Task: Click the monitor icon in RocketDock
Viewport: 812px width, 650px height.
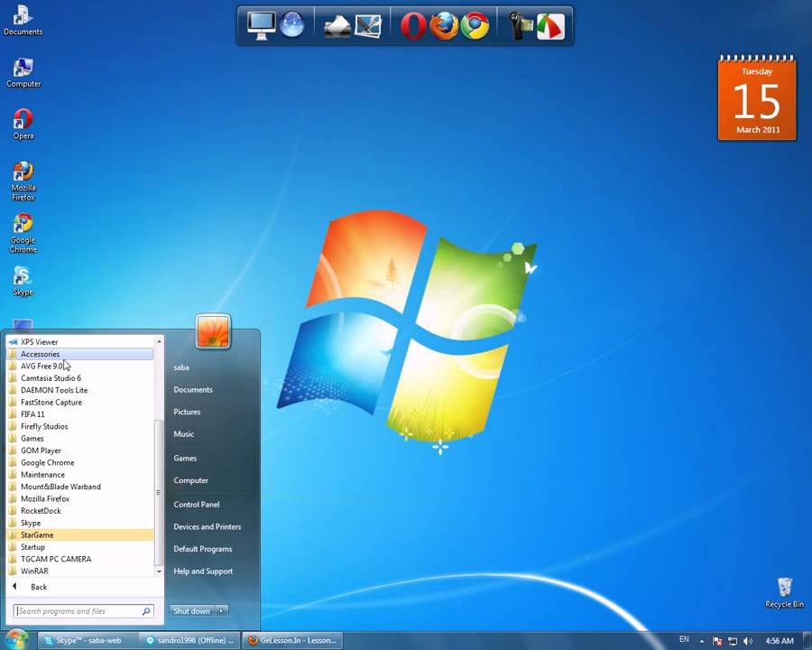Action: 262,25
